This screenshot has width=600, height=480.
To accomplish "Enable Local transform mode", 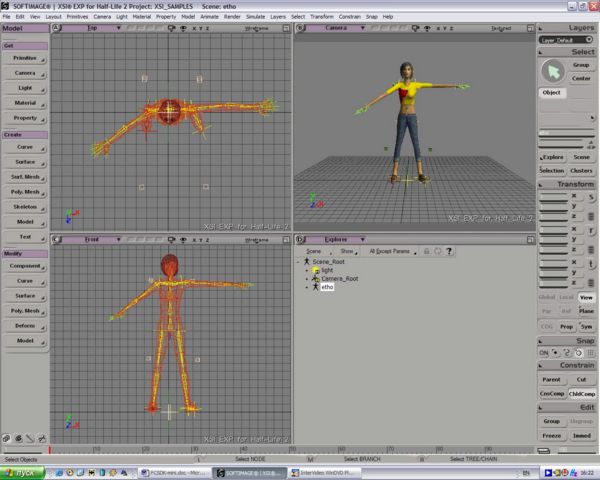I will coord(566,297).
